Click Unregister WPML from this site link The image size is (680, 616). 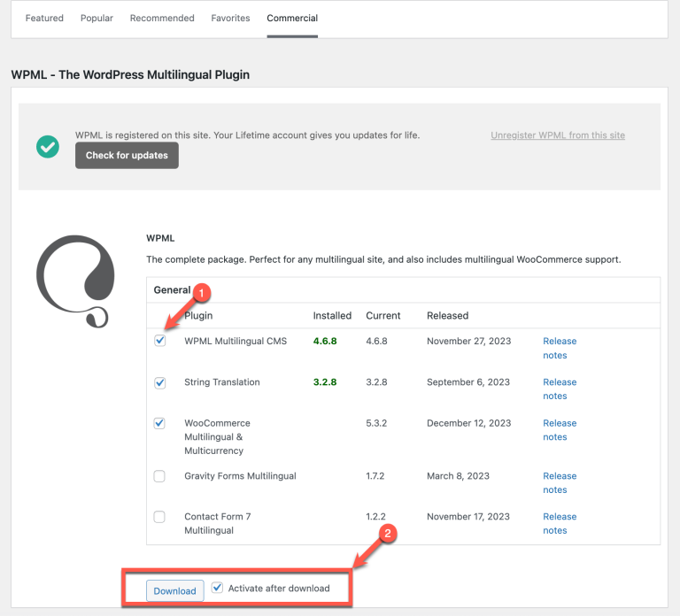point(558,135)
